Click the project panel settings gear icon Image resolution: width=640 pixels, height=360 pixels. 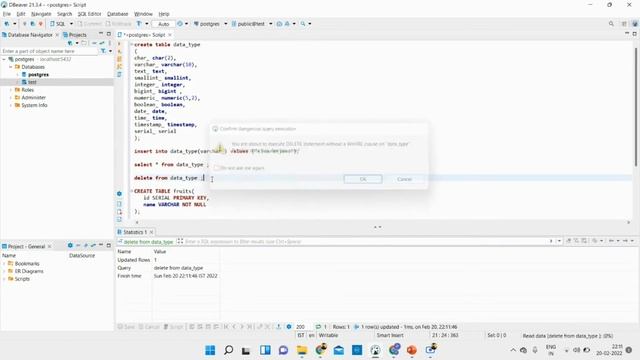tap(70, 246)
